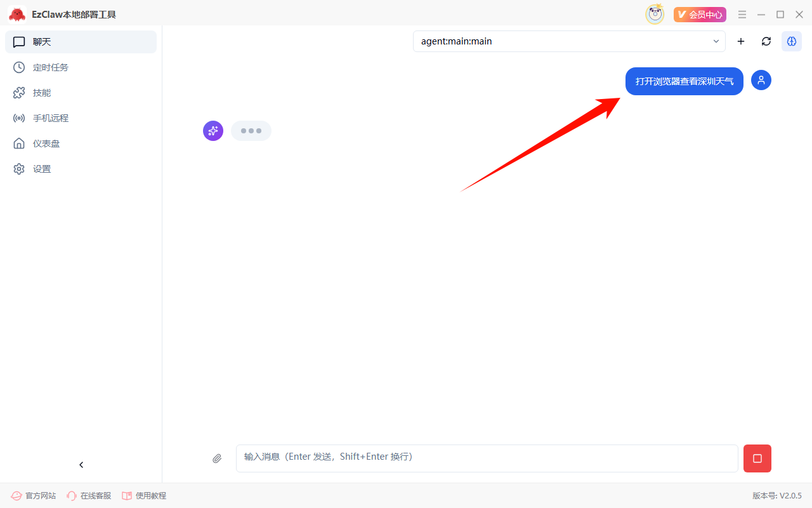Open the 仪表盘 dashboard
Viewport: 812px width, 508px height.
click(46, 144)
